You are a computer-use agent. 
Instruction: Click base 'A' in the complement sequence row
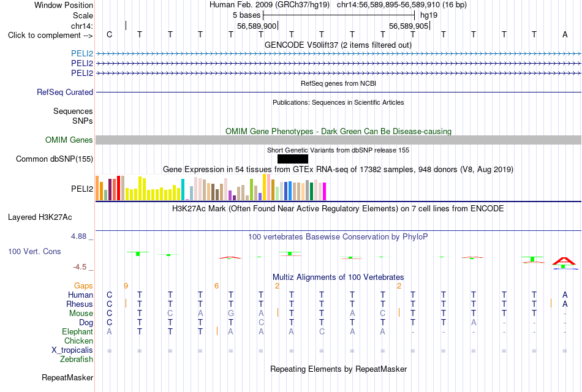pos(565,34)
